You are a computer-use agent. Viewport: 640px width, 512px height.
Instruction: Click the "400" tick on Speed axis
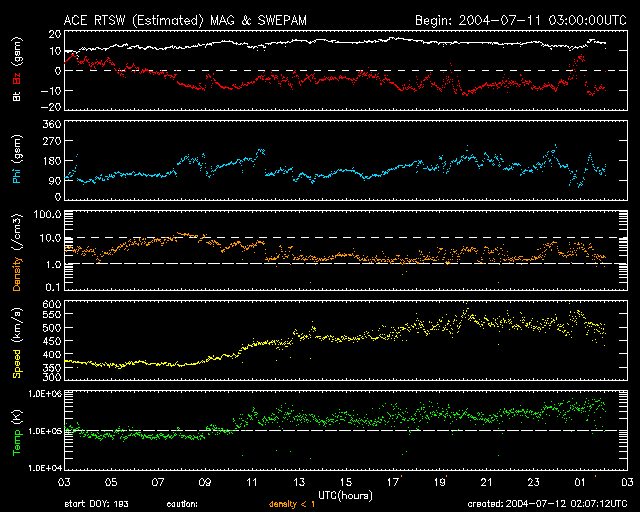[x=52, y=354]
